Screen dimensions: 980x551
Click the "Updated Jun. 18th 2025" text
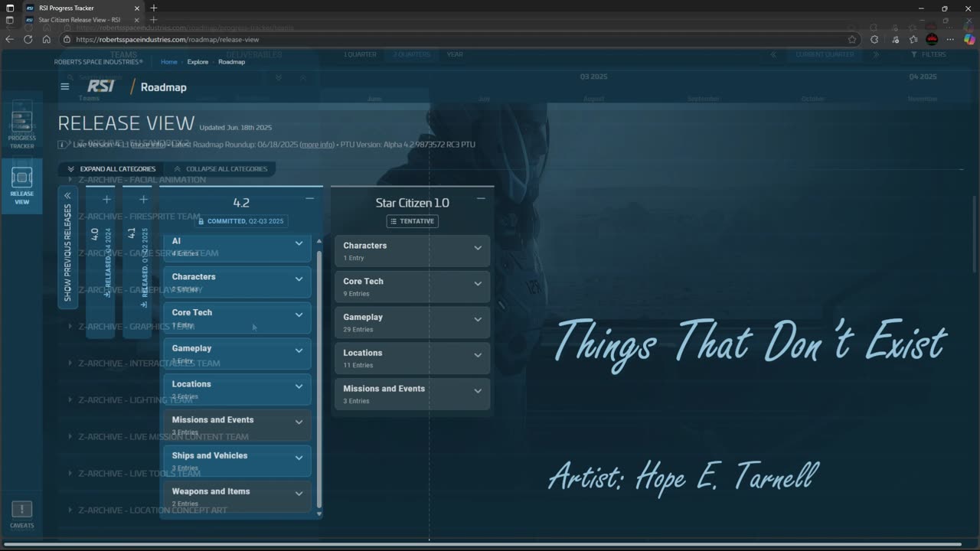coord(236,127)
